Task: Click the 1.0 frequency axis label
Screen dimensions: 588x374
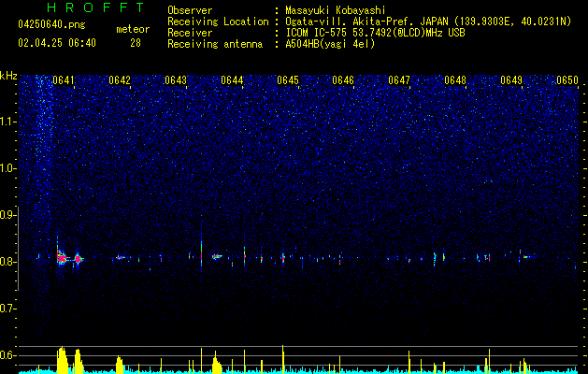Action: click(x=7, y=168)
